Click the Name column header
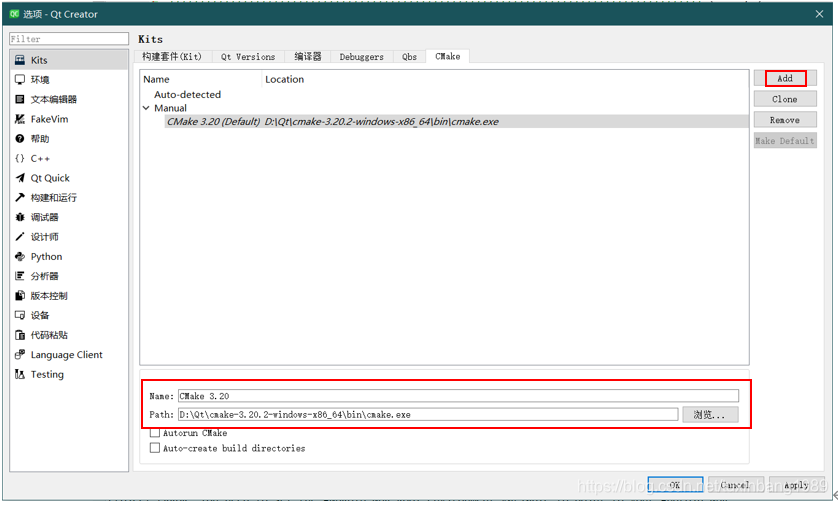The image size is (838, 505). 201,79
